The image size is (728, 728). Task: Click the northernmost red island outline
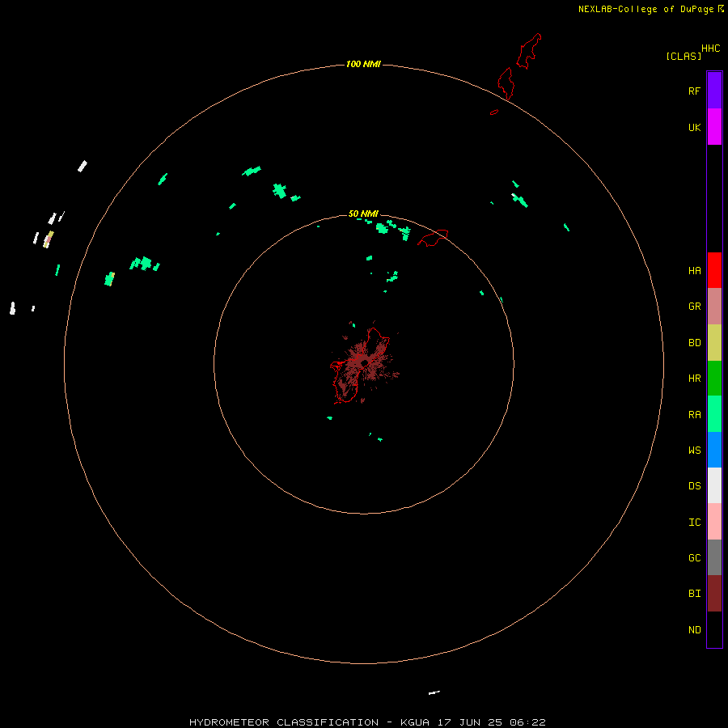[x=529, y=51]
